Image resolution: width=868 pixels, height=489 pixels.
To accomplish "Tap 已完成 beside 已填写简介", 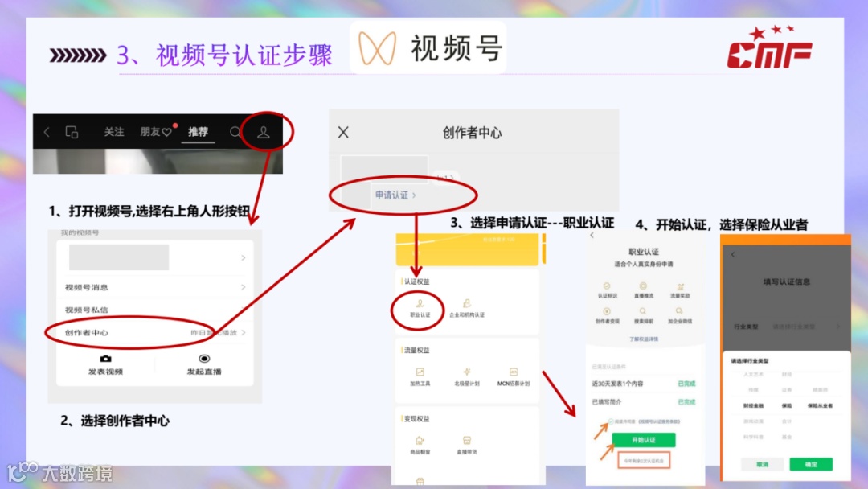I will point(686,401).
